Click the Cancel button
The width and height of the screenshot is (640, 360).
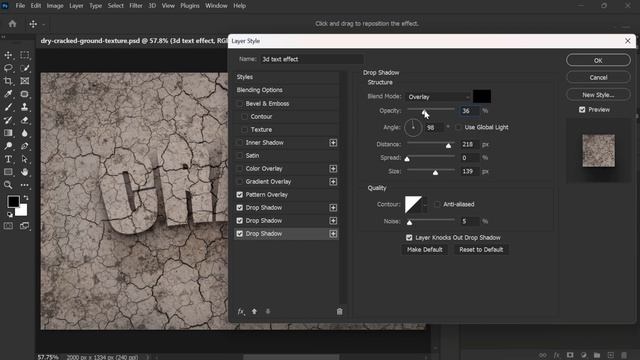coord(598,78)
